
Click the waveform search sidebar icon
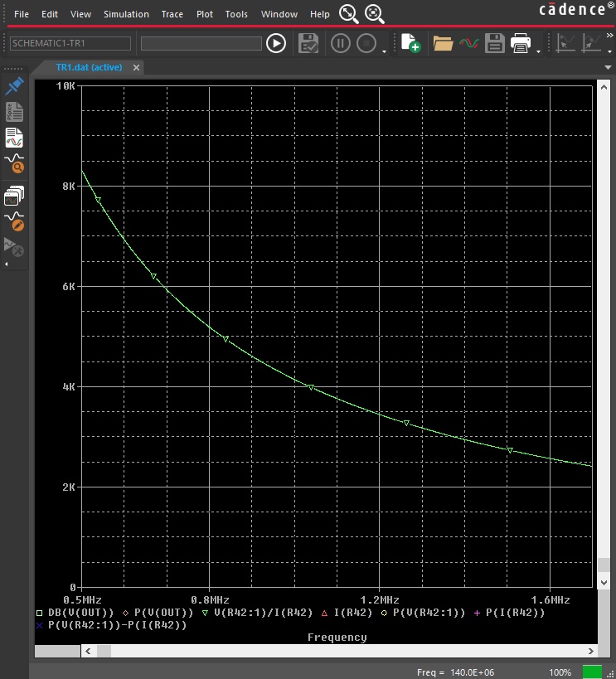[x=14, y=163]
